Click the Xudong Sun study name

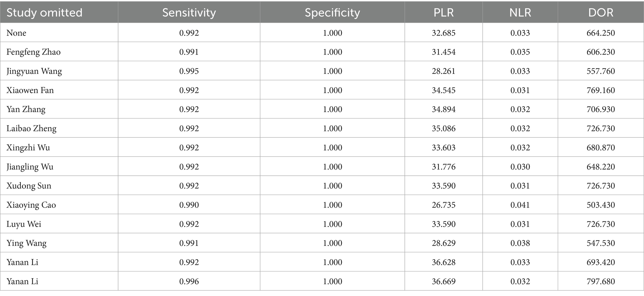click(x=29, y=186)
